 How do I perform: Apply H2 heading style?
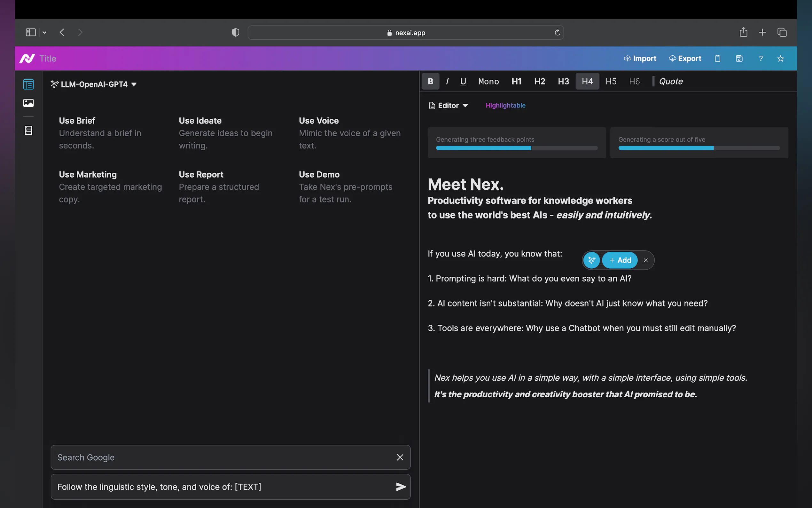(x=539, y=81)
